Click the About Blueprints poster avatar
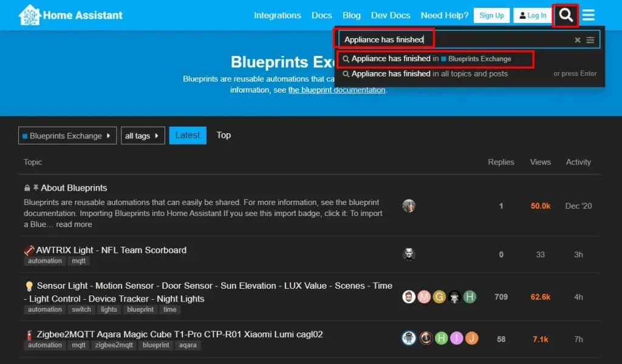Image resolution: width=622 pixels, height=364 pixels. [409, 206]
